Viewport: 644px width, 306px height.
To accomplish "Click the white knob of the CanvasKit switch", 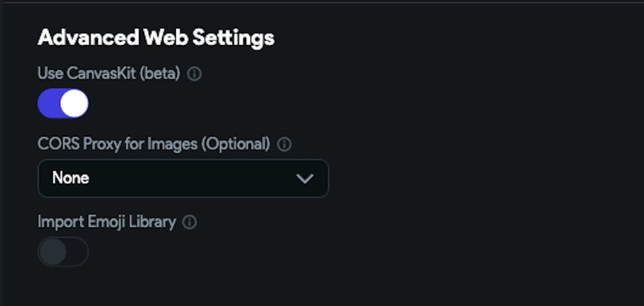I will click(75, 104).
